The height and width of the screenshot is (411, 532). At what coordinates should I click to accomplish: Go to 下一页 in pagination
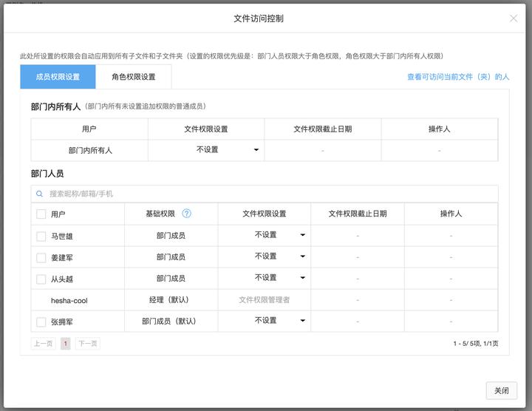tap(87, 344)
